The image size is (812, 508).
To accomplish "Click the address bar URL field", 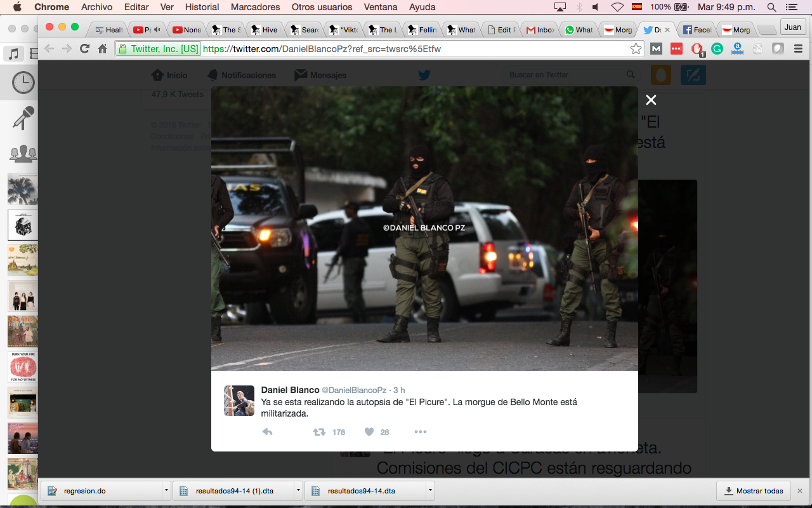I will coord(412,49).
